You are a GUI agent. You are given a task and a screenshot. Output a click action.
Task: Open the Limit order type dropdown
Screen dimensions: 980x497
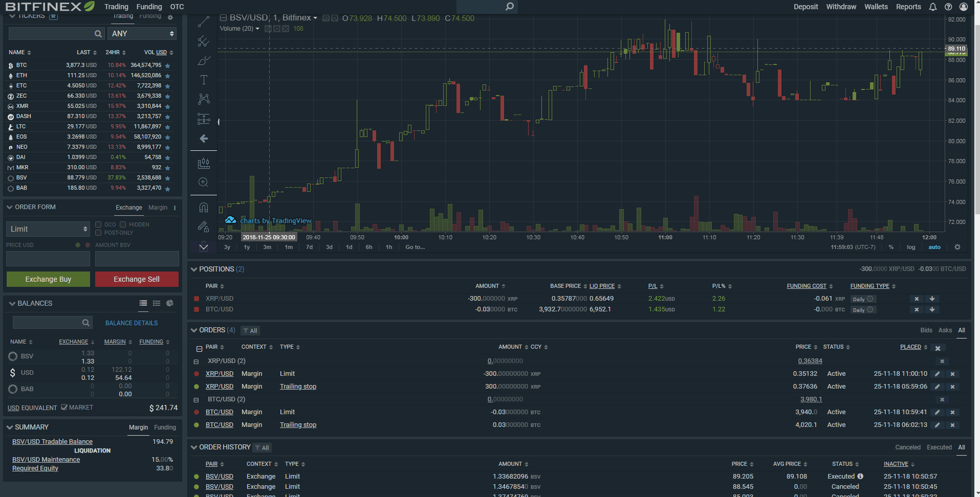tap(48, 229)
